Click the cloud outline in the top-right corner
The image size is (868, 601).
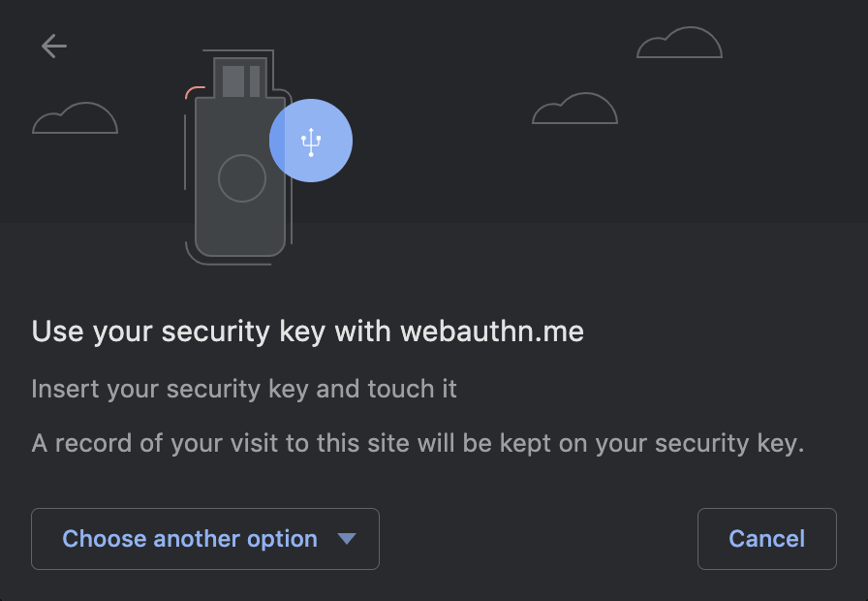[x=679, y=44]
